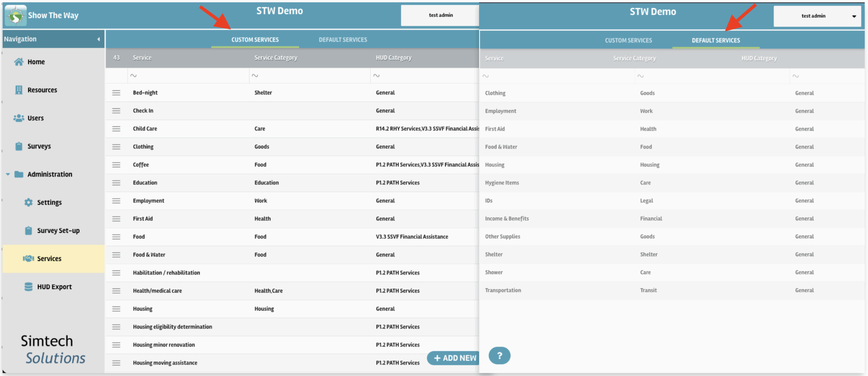This screenshot has height=376, width=868.
Task: Switch to Default Services tab on left panel
Action: (343, 40)
